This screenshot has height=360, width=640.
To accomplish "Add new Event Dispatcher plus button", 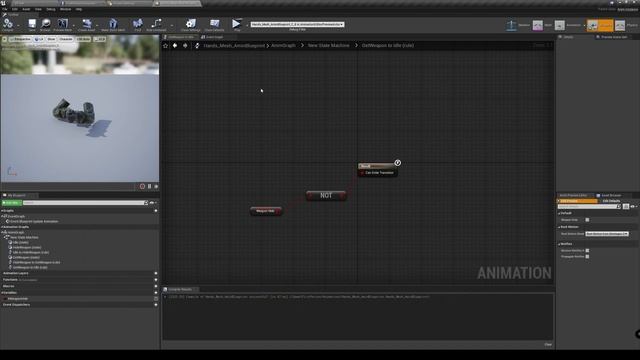I will [x=156, y=305].
